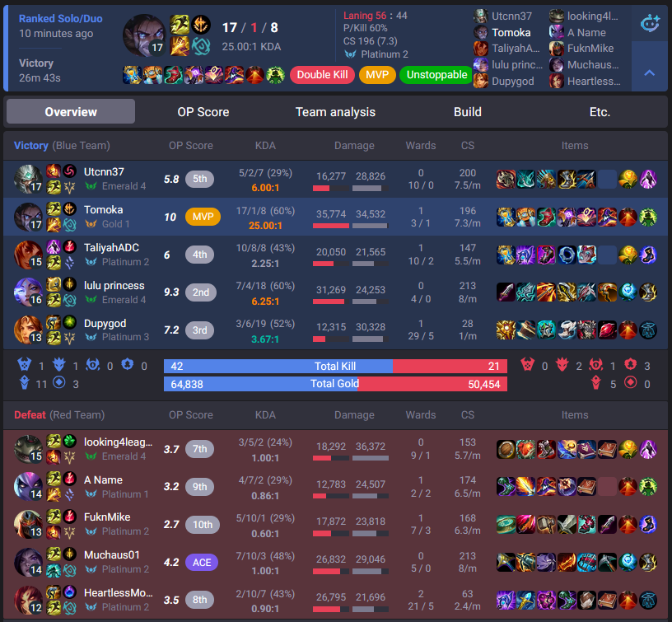Open Utcnn37 profile in Blue Team table
The height and width of the screenshot is (622, 672).
[x=104, y=172]
